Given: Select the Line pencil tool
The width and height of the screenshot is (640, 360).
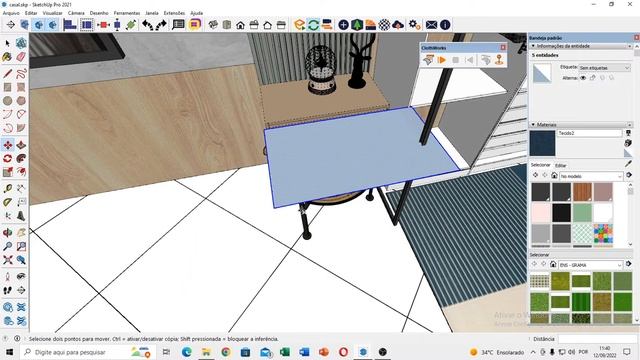Looking at the screenshot, I should pyautogui.click(x=7, y=73).
